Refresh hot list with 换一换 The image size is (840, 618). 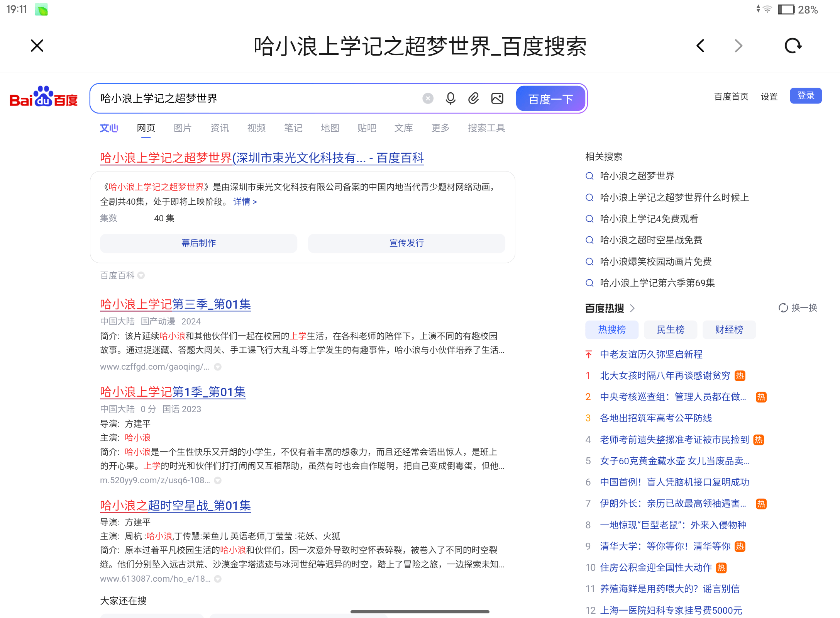[798, 308]
